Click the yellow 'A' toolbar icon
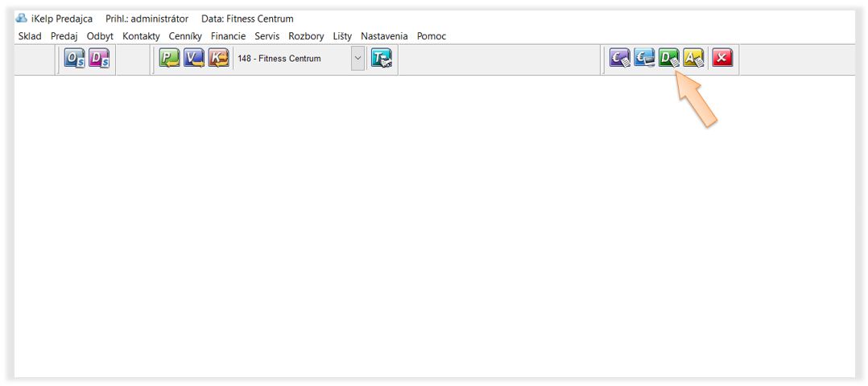The image size is (868, 386). (693, 58)
